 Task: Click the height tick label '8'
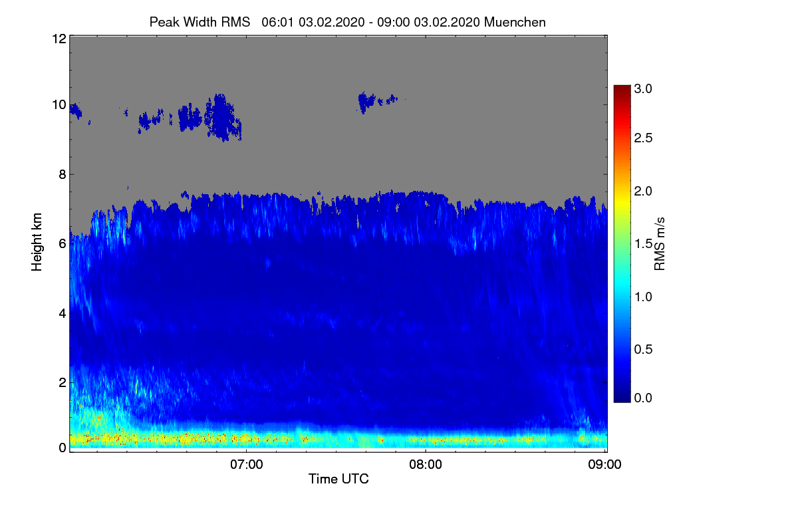pos(62,174)
